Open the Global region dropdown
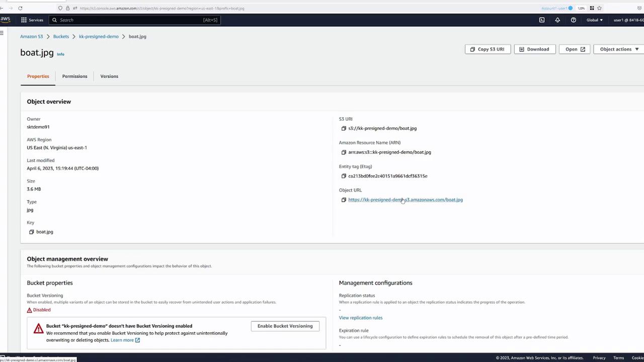The width and height of the screenshot is (644, 362). (594, 20)
